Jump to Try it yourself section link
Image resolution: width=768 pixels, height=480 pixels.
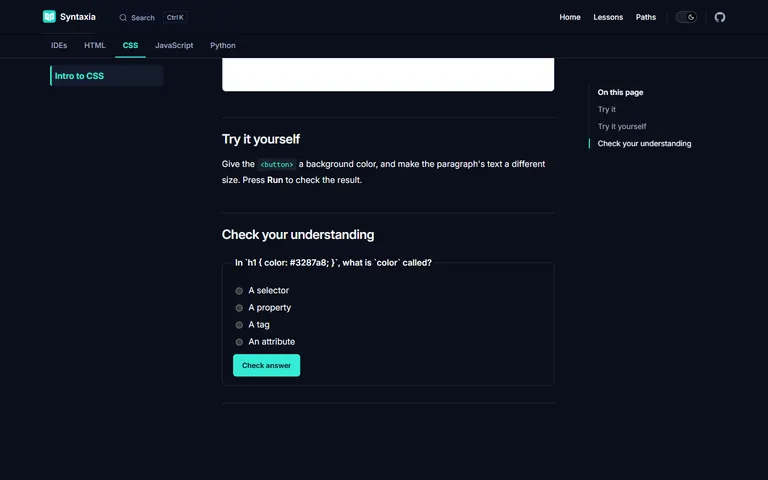pos(622,126)
